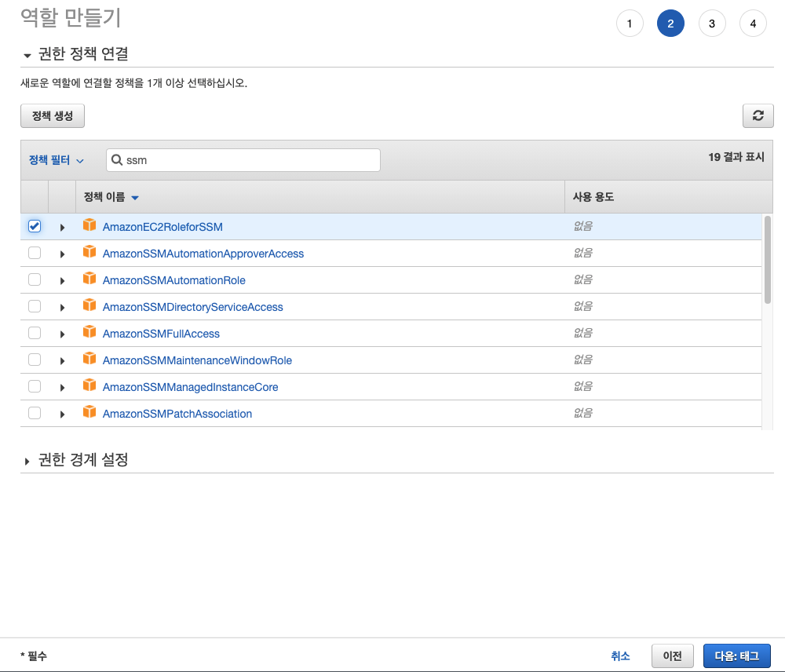Go to wizard step 1
Screen dimensions: 785x672
pos(630,24)
